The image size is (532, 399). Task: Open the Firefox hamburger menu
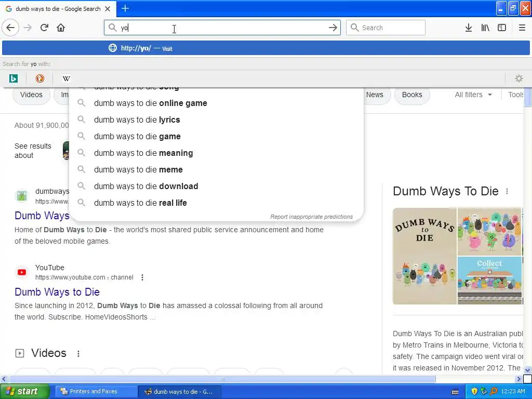click(x=522, y=28)
